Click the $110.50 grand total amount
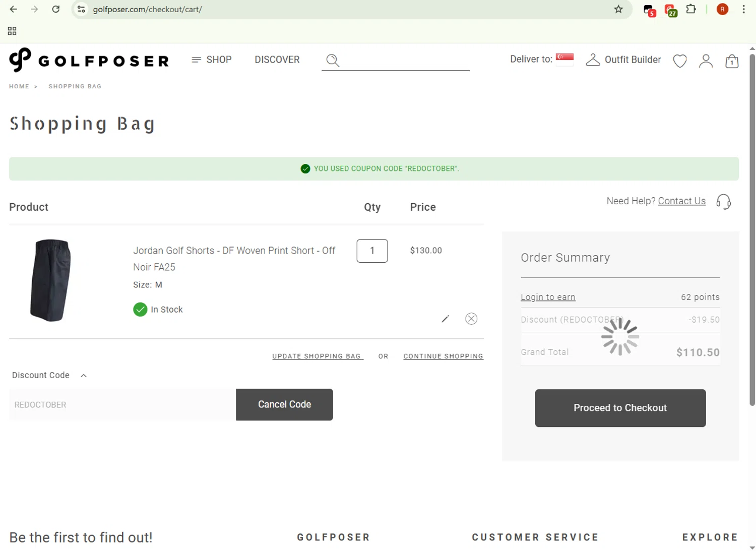The width and height of the screenshot is (756, 551). 698,352
